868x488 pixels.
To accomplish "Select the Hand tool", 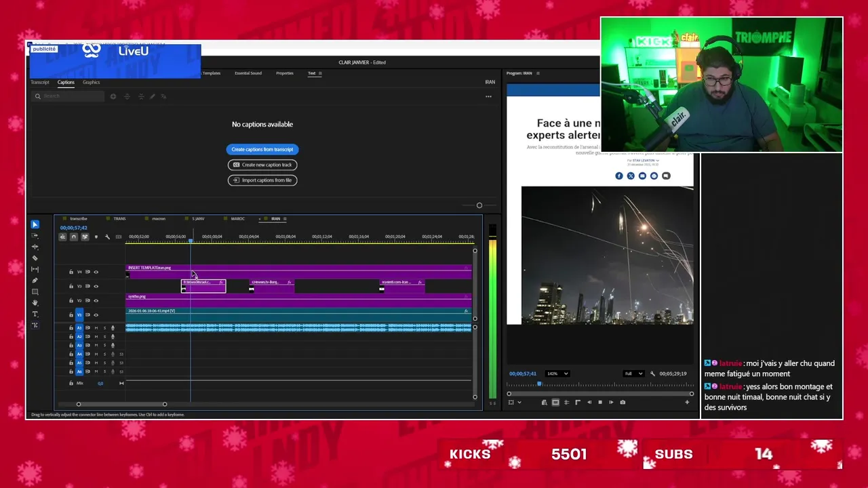I will (x=35, y=302).
